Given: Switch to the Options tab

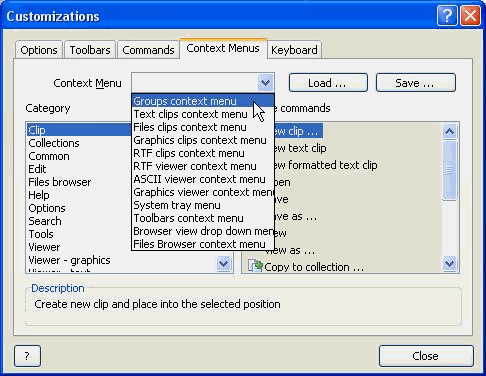Looking at the screenshot, I should (39, 50).
